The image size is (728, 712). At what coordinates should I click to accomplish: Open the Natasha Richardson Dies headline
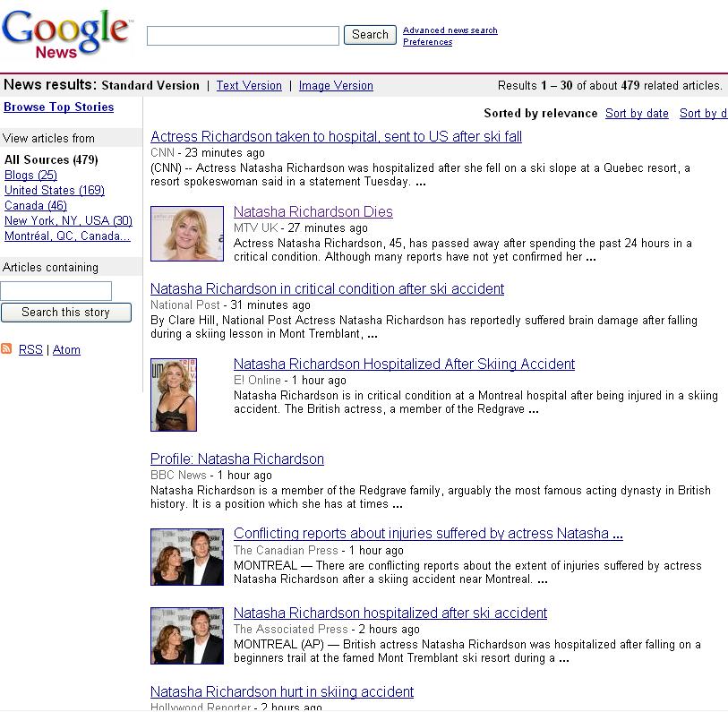click(313, 211)
